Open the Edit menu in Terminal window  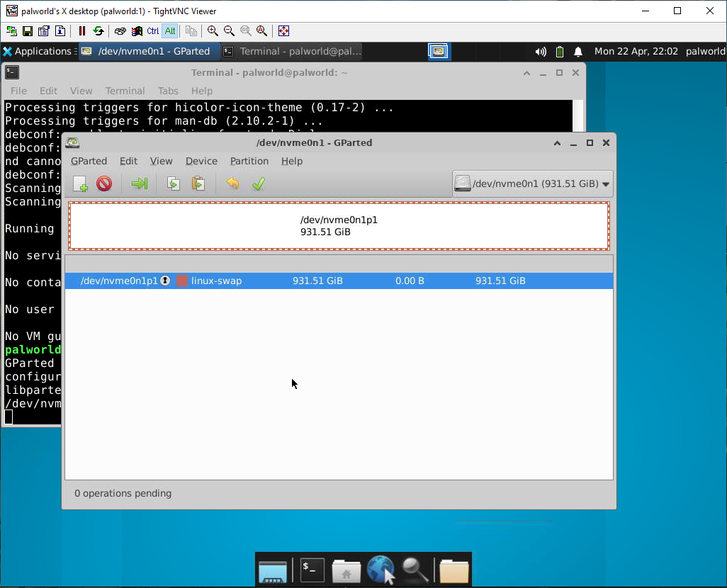coord(48,91)
